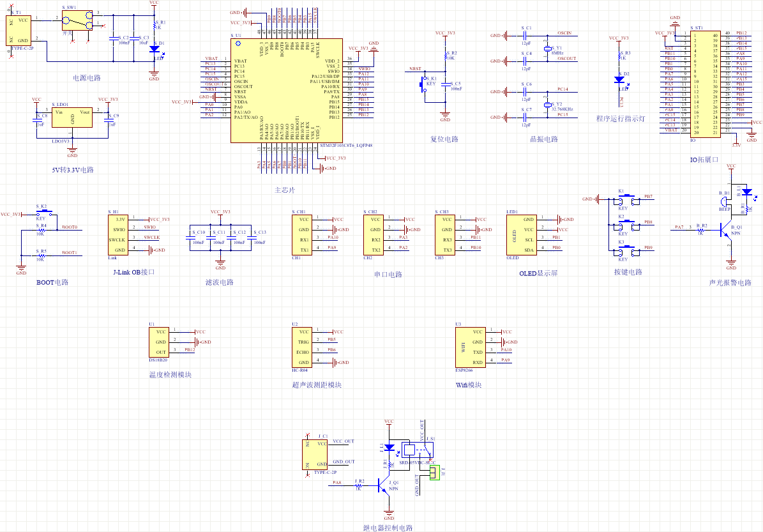763x532 pixels.
Task: Click the '串口电路' section label
Action: (388, 275)
